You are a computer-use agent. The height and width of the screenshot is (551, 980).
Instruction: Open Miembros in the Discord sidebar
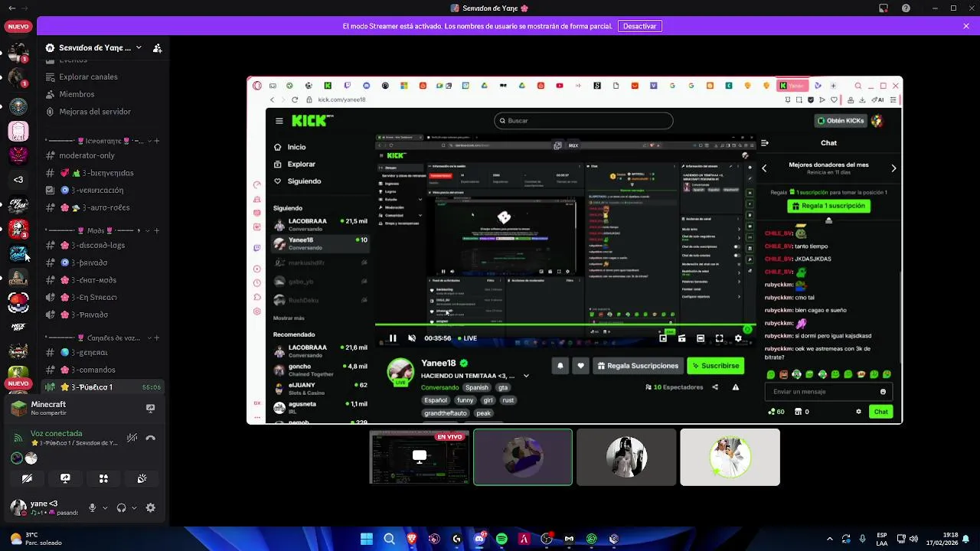click(103, 94)
